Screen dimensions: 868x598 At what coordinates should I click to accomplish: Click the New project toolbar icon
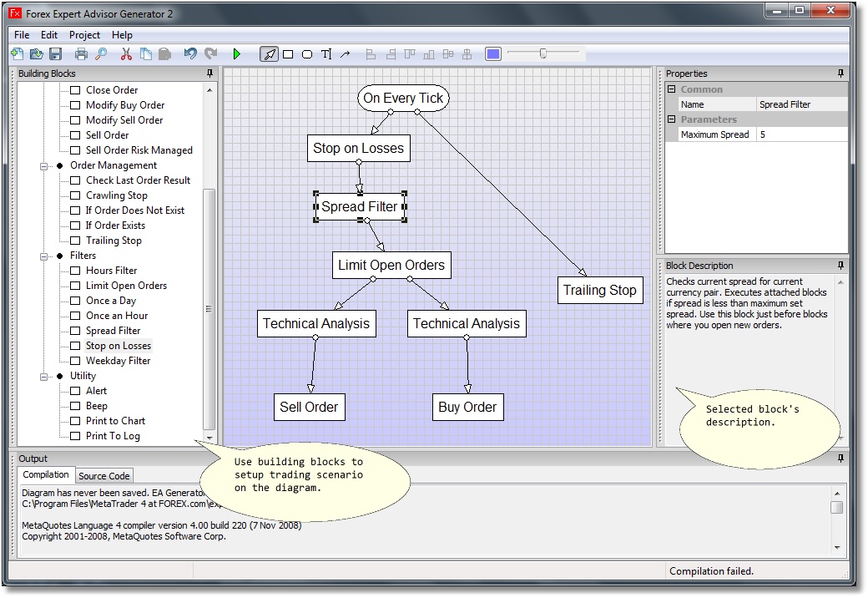coord(18,54)
